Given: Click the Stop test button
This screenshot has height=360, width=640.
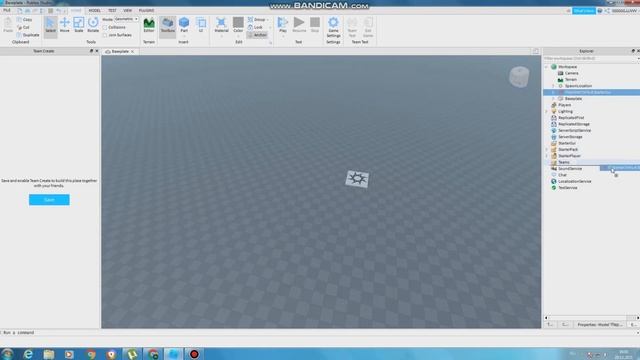Looking at the screenshot, I should pyautogui.click(x=315, y=25).
